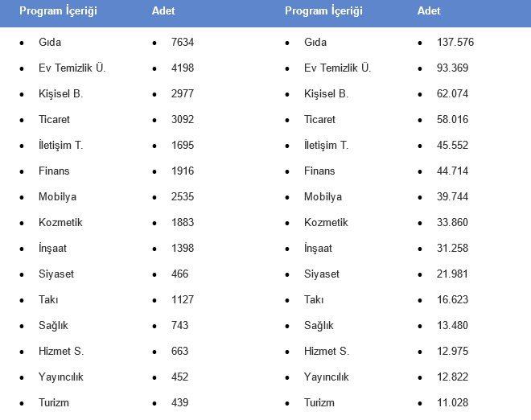
Task: Select the Finans label beside 44.714
Action: point(319,171)
